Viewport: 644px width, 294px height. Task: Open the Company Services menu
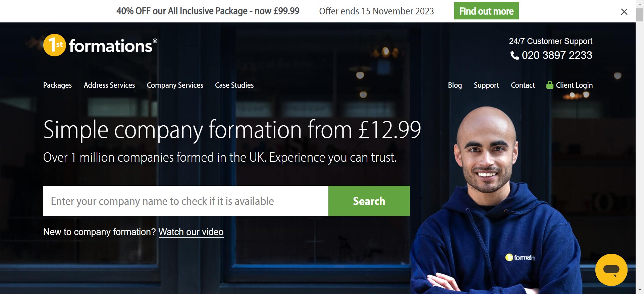175,85
